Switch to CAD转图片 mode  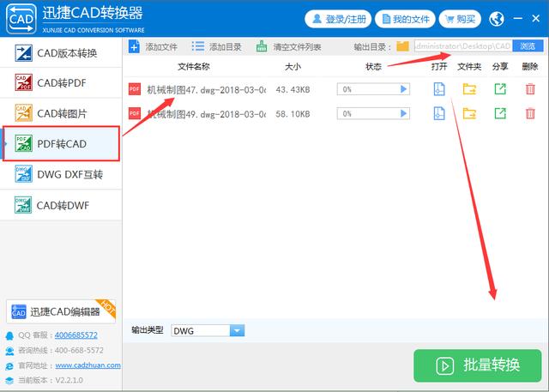[61, 113]
